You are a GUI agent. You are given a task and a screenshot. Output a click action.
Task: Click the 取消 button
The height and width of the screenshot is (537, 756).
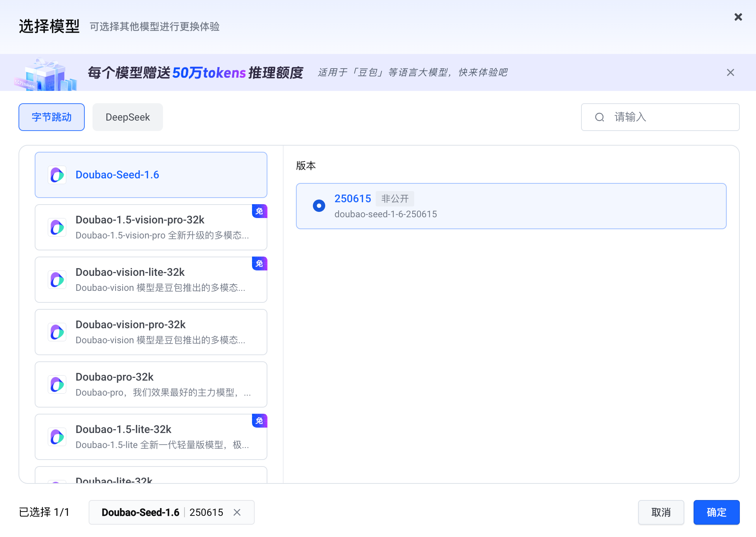661,512
